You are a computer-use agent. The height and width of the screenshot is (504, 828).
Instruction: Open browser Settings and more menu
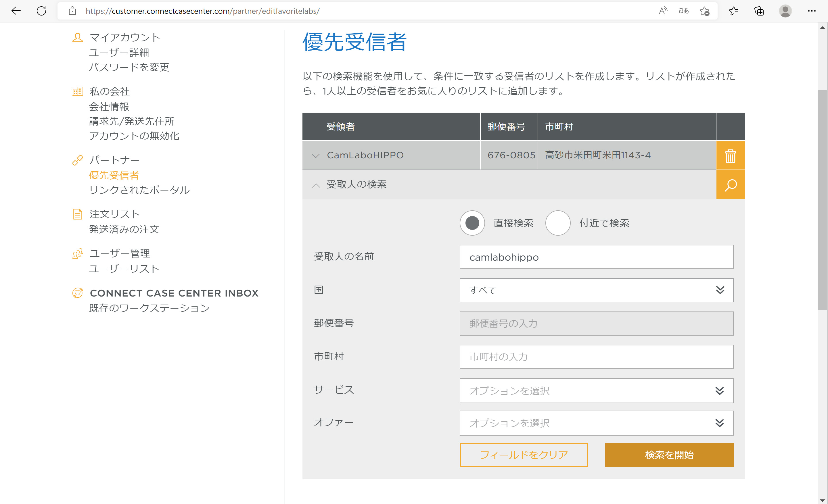click(812, 11)
